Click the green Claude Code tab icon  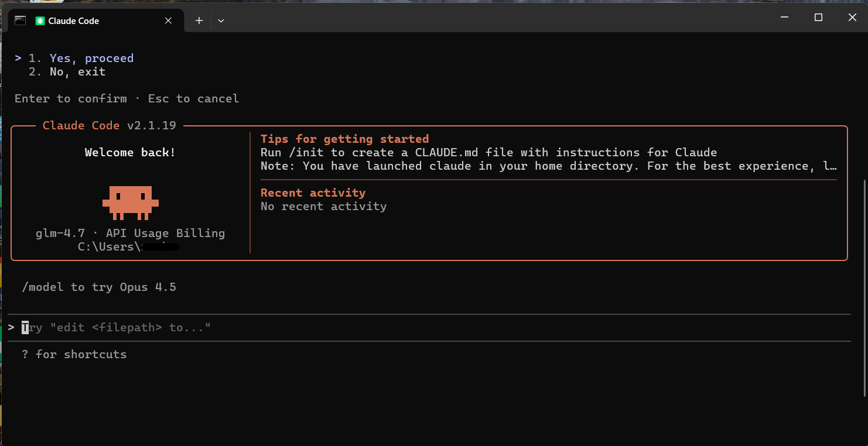coord(40,20)
